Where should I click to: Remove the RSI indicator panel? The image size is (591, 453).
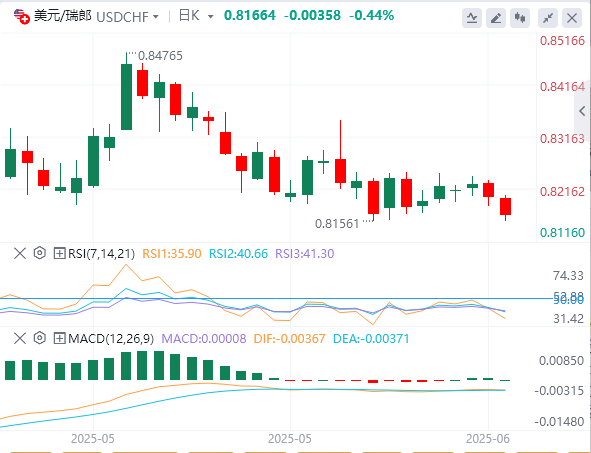(20, 253)
